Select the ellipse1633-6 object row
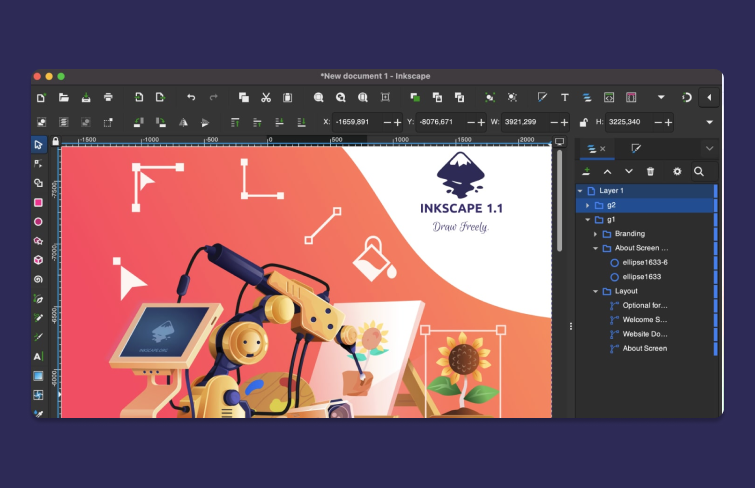Viewport: 755px width, 488px height. coord(647,263)
